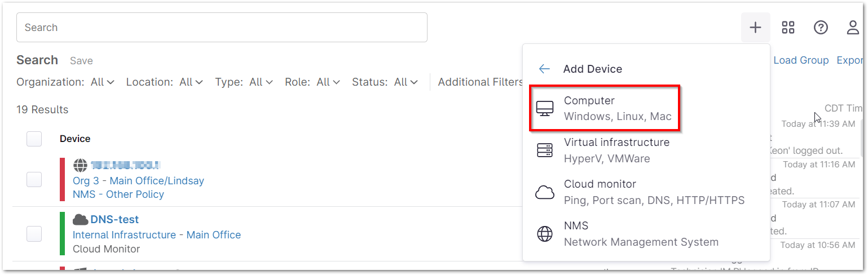Screen dimensions: 868x275
Task: Expand the Status filter dropdown
Action: coord(406,82)
